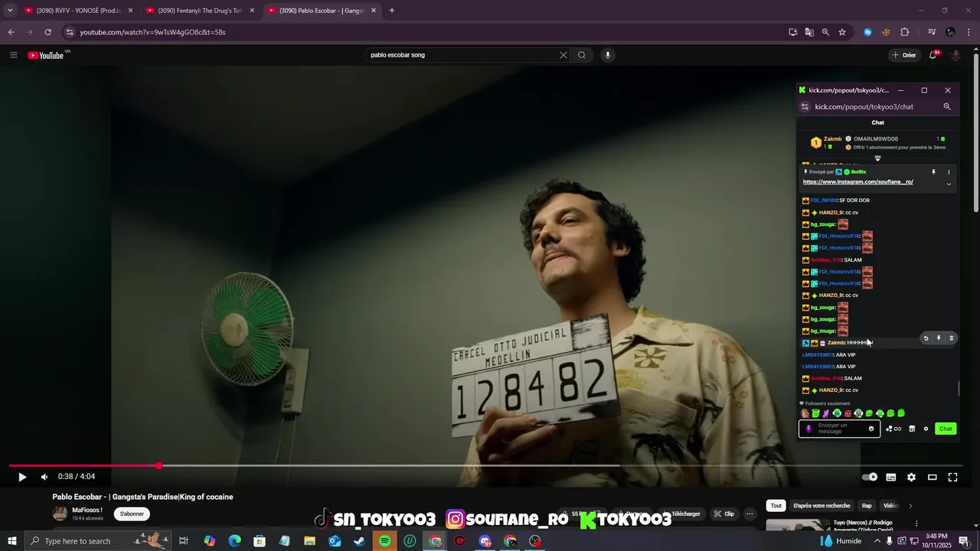Subscribe with the S'abonner button
Image resolution: width=980 pixels, height=551 pixels.
[x=132, y=514]
